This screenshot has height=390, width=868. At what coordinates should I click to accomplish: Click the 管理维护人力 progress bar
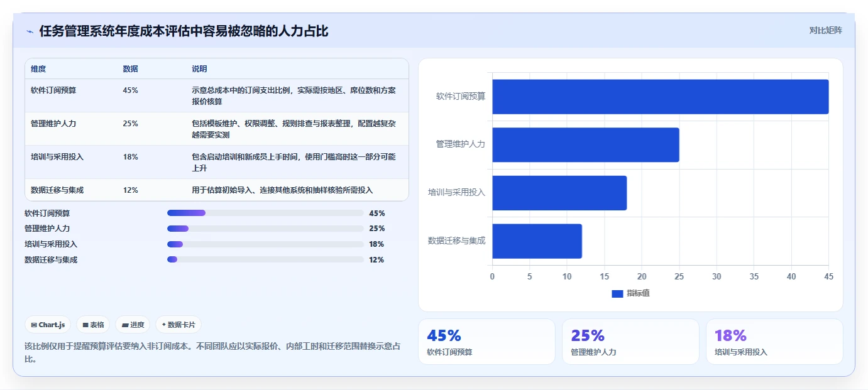(x=265, y=229)
